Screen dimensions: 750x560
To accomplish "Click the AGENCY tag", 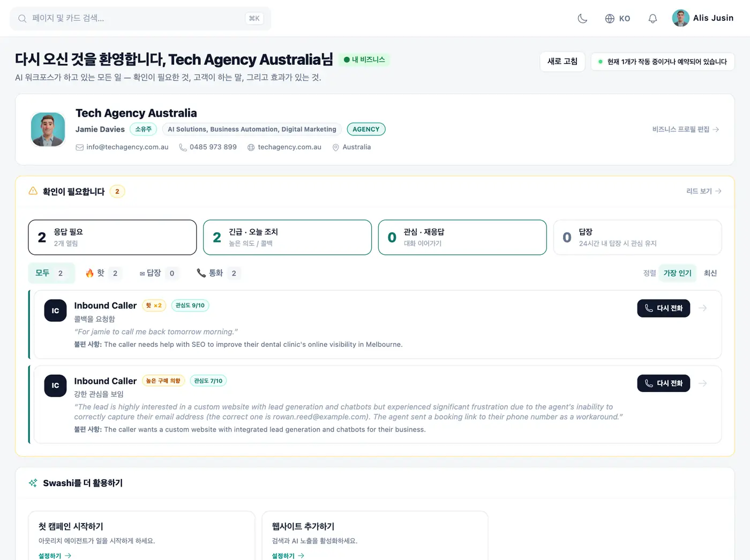I will click(366, 129).
